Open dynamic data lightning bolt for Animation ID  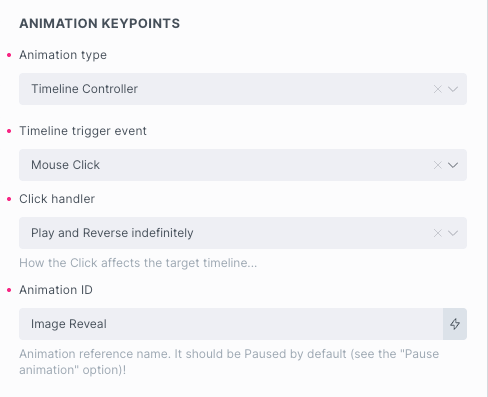pos(455,324)
